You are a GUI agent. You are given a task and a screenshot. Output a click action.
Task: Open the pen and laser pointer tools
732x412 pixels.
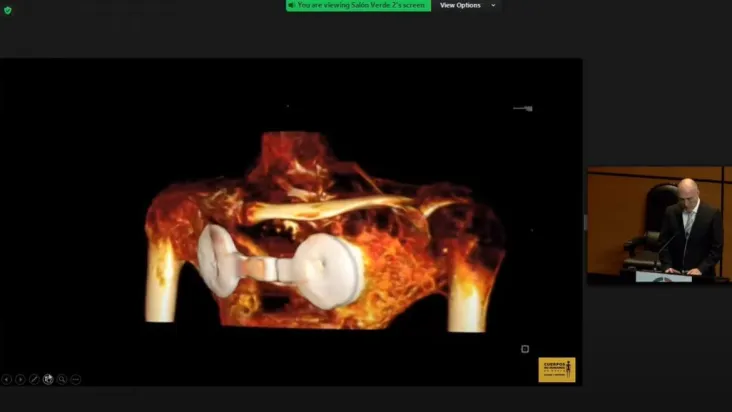(x=34, y=379)
